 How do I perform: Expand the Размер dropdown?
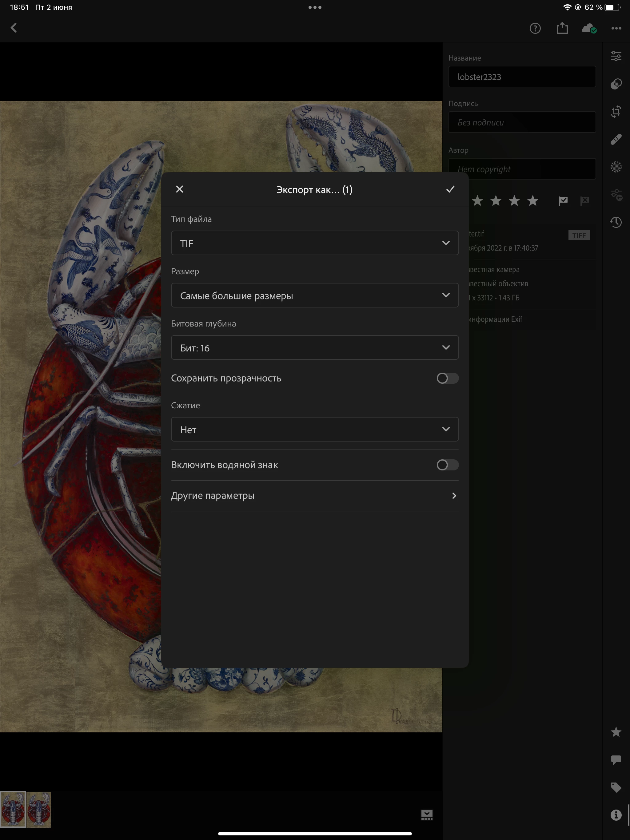pyautogui.click(x=315, y=295)
